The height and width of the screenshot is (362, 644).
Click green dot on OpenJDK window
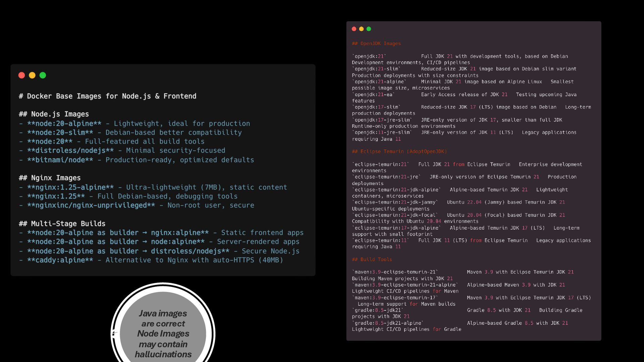[369, 29]
